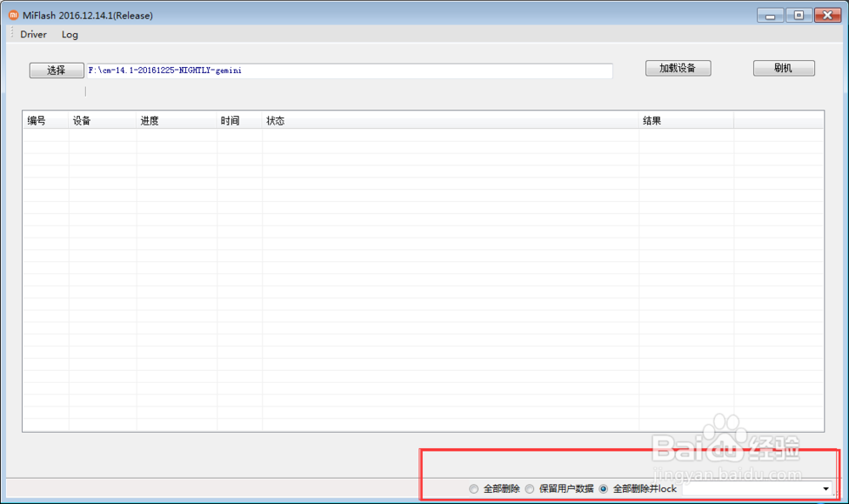Screen dimensions: 849x504
Task: Click the 结果 column header
Action: coord(687,120)
